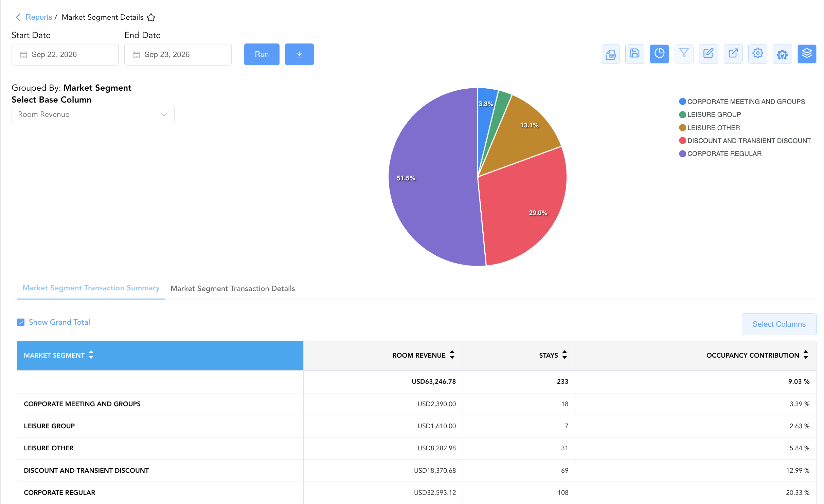Toggle the Leisure Other legend swatch
The width and height of the screenshot is (824, 504).
point(682,128)
